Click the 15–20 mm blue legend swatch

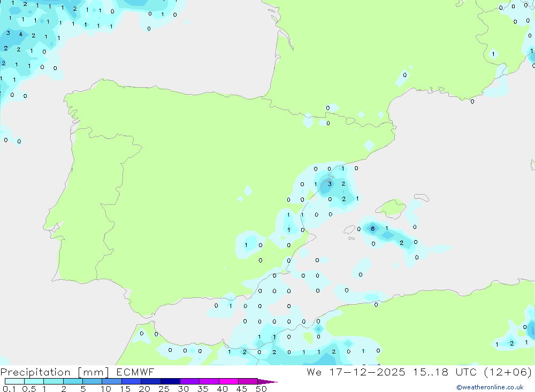point(131,381)
